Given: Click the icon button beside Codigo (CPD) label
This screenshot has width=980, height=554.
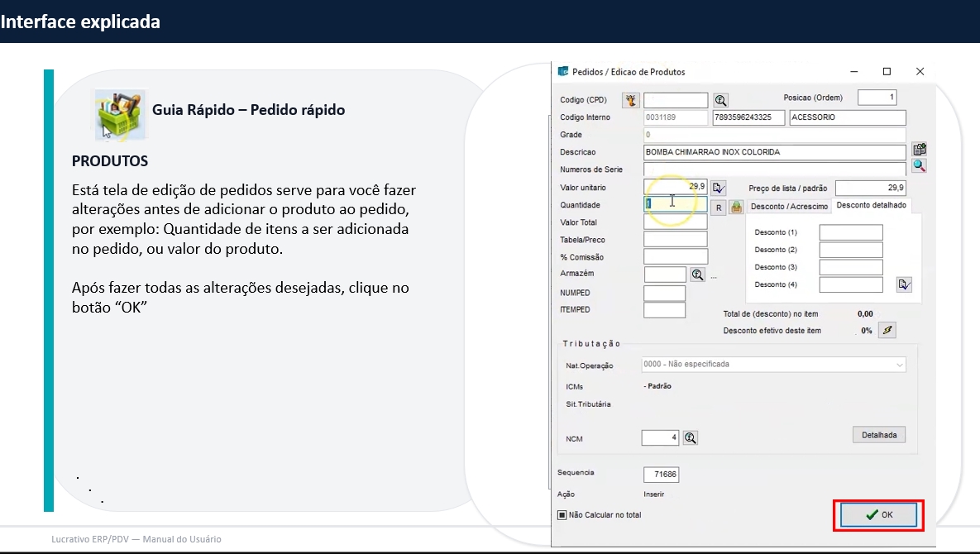Looking at the screenshot, I should (631, 100).
